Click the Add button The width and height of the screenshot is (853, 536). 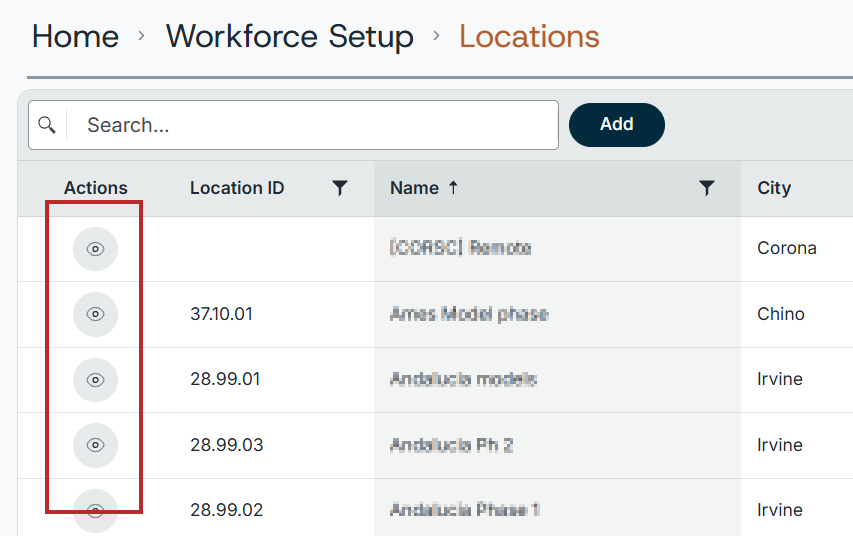pos(617,125)
